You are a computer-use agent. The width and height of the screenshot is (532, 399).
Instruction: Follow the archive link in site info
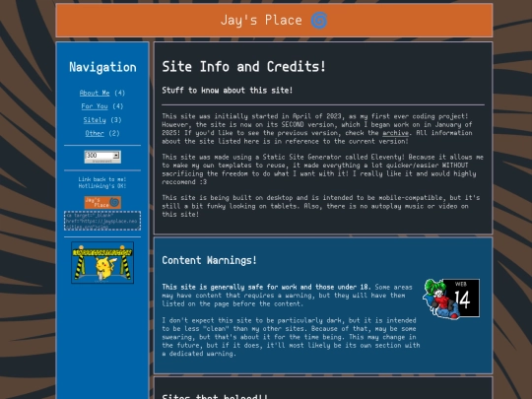(x=395, y=133)
